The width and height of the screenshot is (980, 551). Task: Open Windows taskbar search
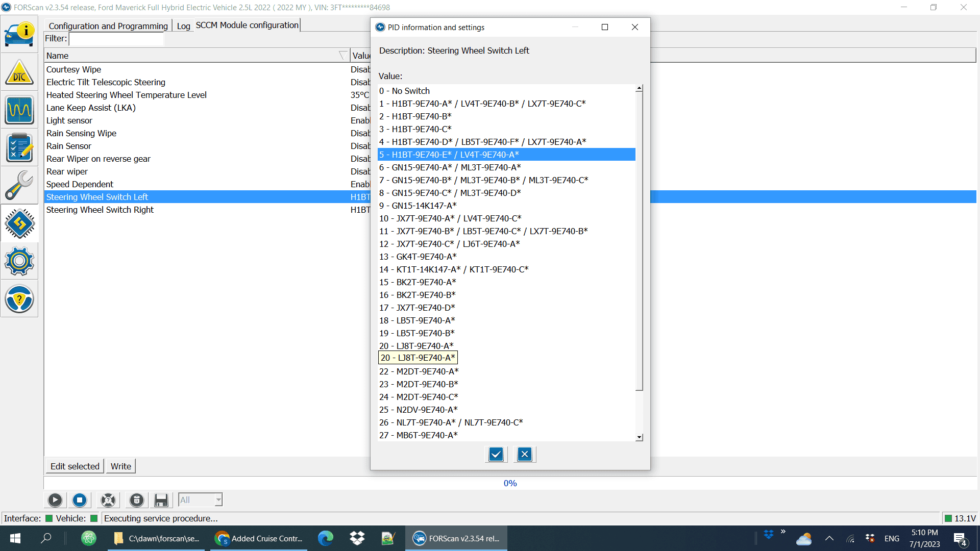(46, 538)
